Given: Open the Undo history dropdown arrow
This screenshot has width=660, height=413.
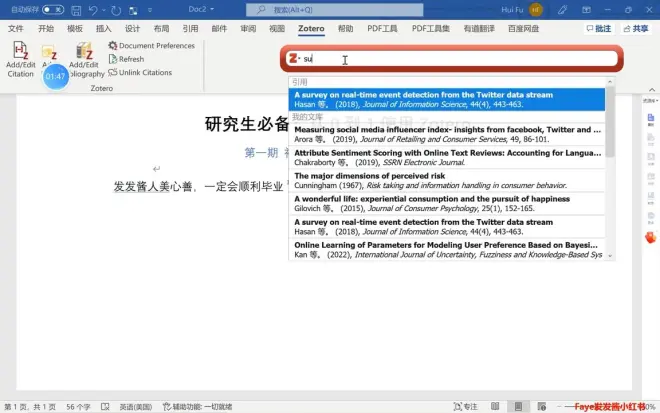Looking at the screenshot, I should click(x=104, y=10).
